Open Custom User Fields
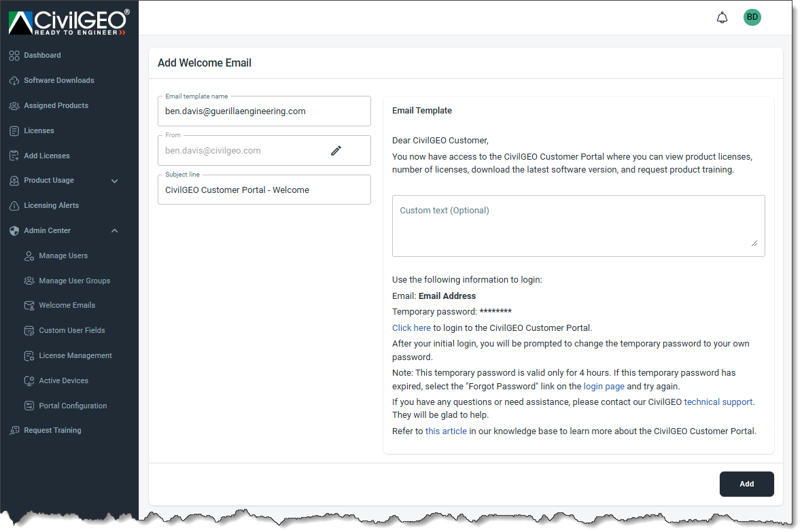The height and width of the screenshot is (532, 802). coord(71,330)
